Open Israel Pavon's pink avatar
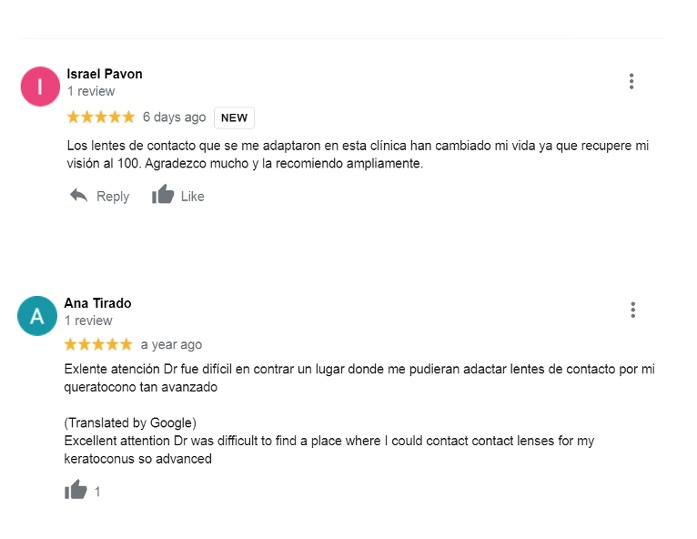Screen dimensions: 697x539 (x=40, y=86)
